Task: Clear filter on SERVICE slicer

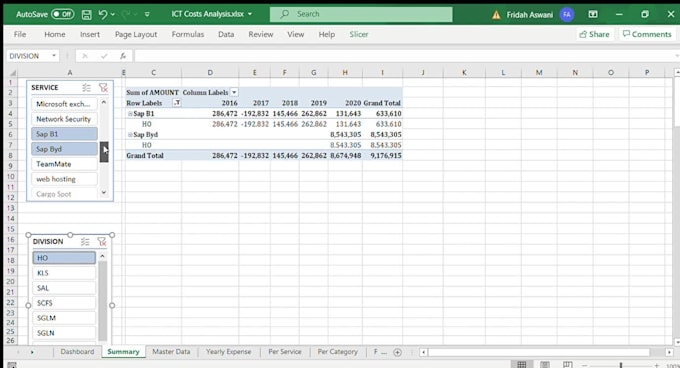Action: (x=103, y=88)
